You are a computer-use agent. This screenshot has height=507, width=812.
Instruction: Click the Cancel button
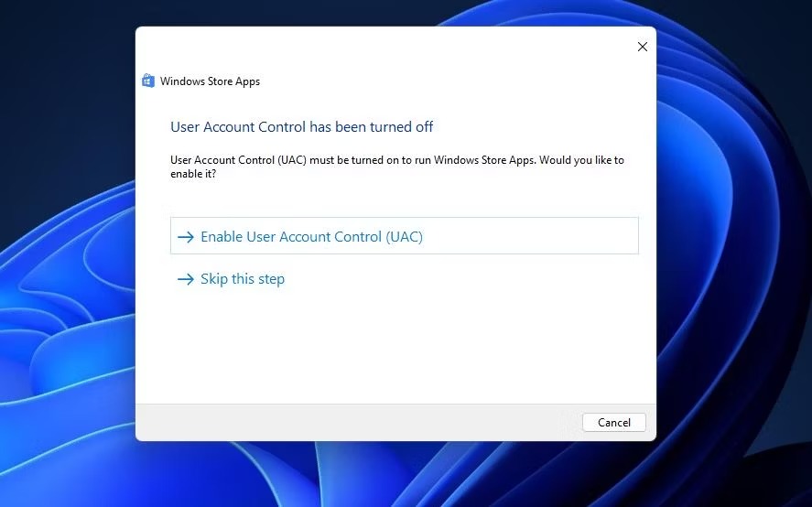pyautogui.click(x=613, y=422)
